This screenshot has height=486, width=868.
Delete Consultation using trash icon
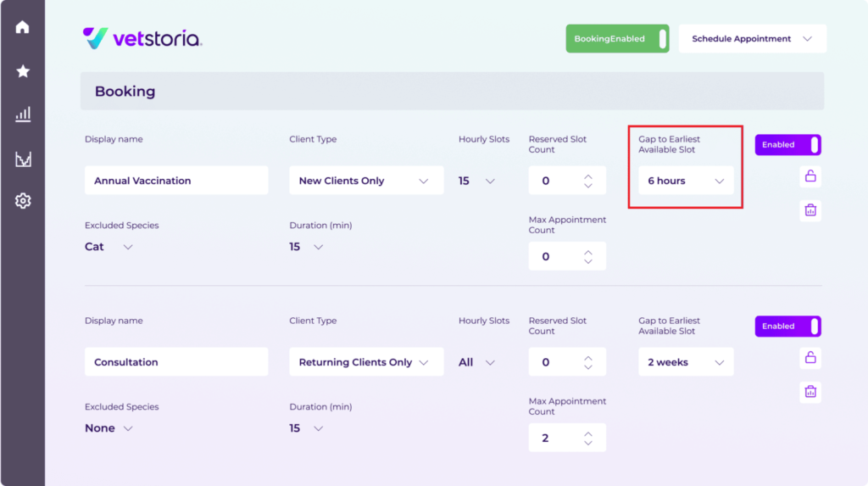810,392
